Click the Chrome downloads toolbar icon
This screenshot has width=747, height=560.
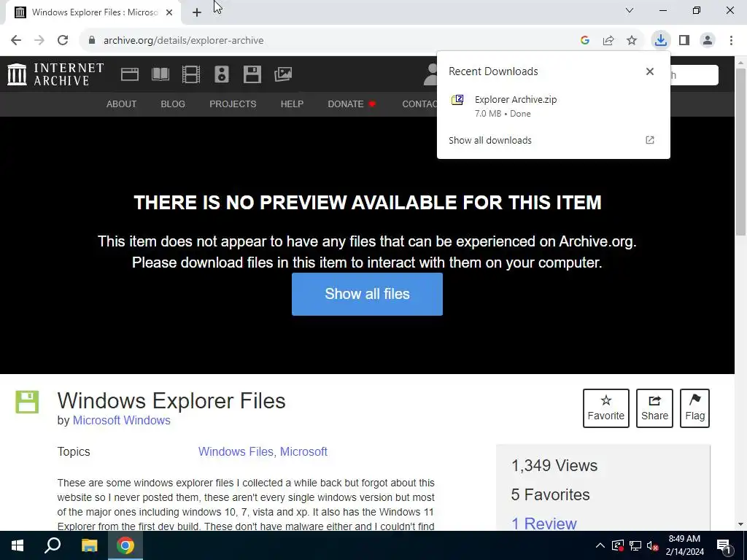(x=660, y=40)
